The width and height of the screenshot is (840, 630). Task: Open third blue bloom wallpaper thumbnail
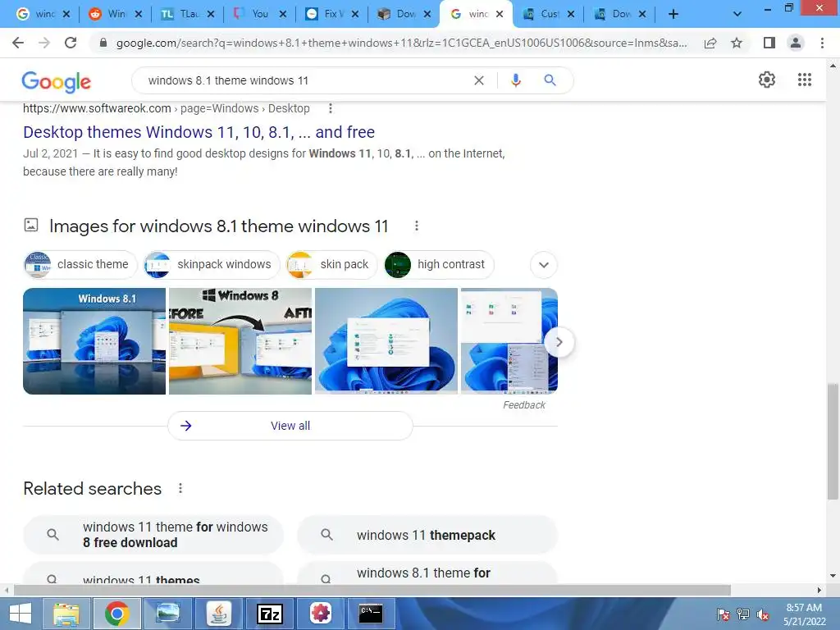386,341
